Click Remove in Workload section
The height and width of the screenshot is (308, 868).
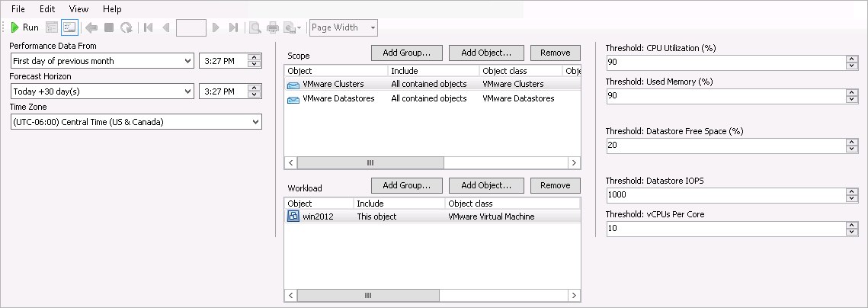tap(556, 185)
